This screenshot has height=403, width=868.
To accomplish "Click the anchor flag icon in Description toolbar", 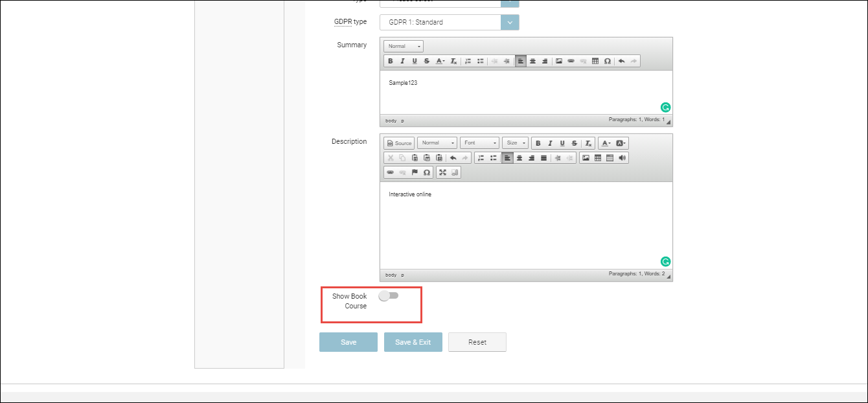I will 415,172.
